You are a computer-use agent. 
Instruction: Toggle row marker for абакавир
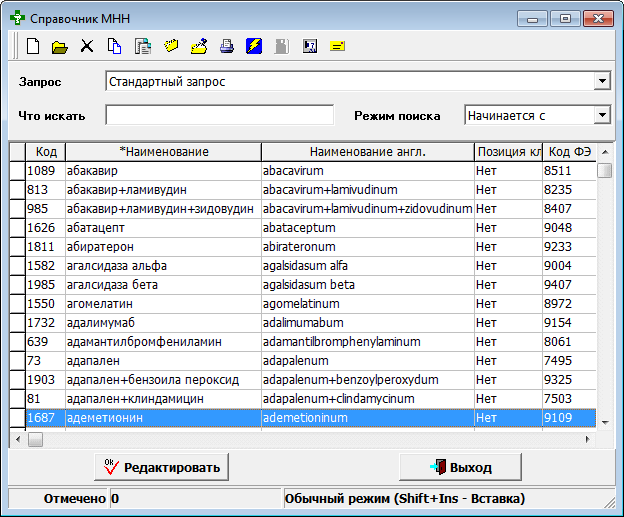pyautogui.click(x=16, y=171)
